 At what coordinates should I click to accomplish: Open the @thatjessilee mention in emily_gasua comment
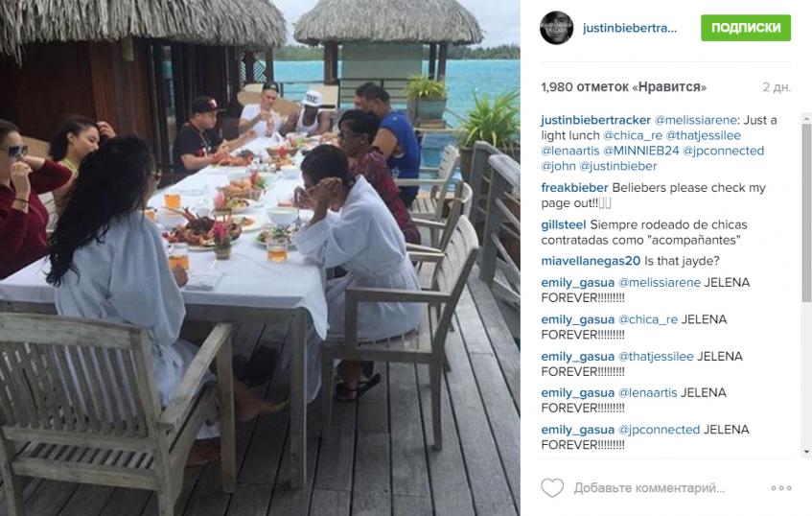click(x=656, y=357)
